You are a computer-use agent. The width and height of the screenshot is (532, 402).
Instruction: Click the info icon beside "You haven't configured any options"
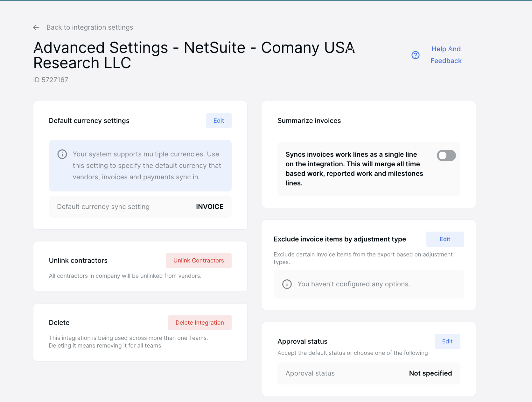pyautogui.click(x=287, y=284)
